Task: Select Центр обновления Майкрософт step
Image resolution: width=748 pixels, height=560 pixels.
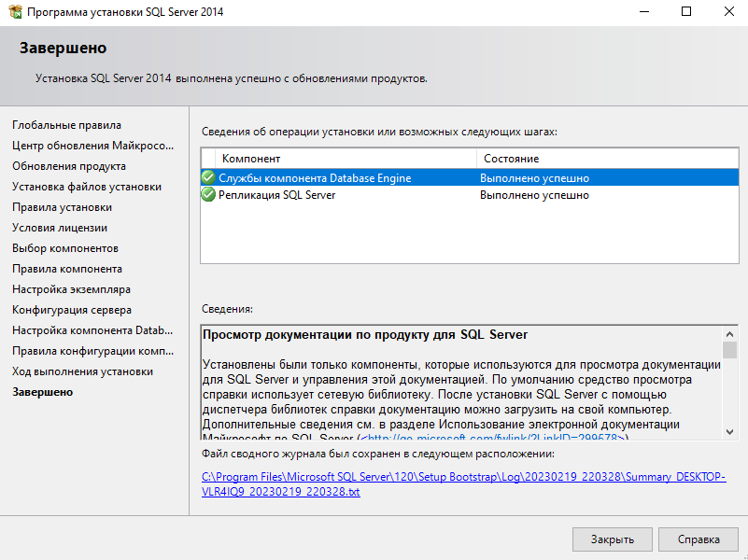Action: coord(93,146)
